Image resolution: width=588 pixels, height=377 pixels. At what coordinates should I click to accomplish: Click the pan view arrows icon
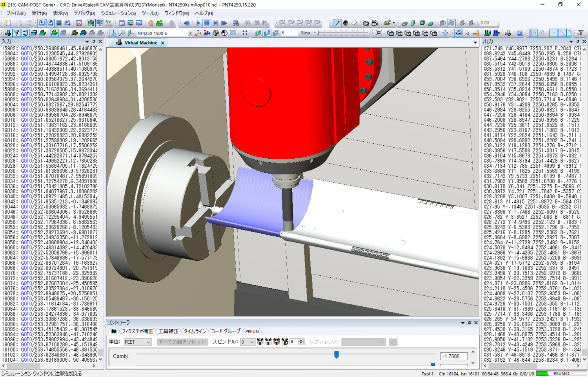[x=445, y=33]
